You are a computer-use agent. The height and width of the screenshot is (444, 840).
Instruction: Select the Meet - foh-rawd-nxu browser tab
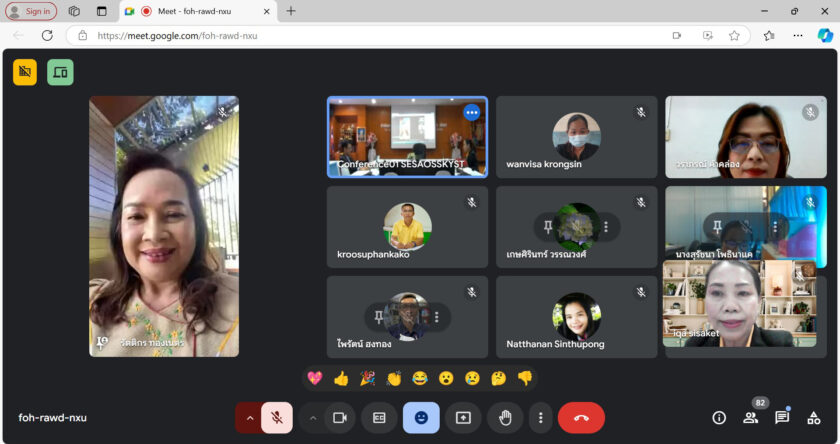(195, 11)
